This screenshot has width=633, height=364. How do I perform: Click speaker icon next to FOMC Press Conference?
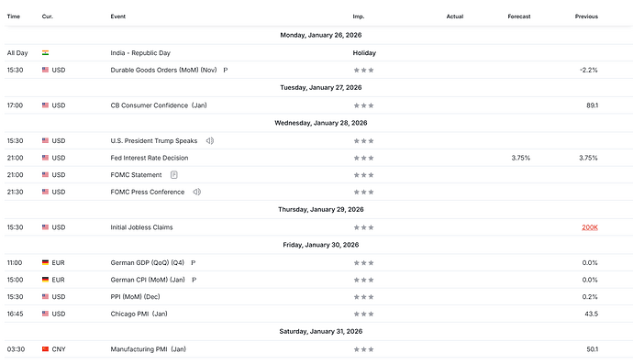click(196, 193)
